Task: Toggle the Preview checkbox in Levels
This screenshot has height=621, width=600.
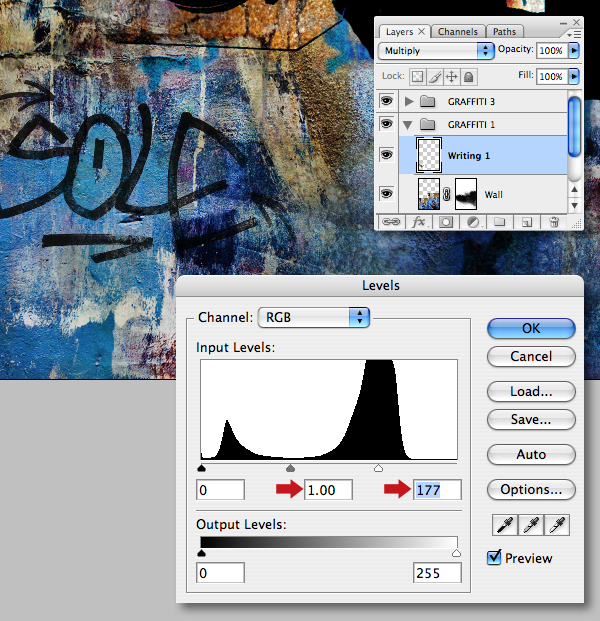Action: coord(494,558)
